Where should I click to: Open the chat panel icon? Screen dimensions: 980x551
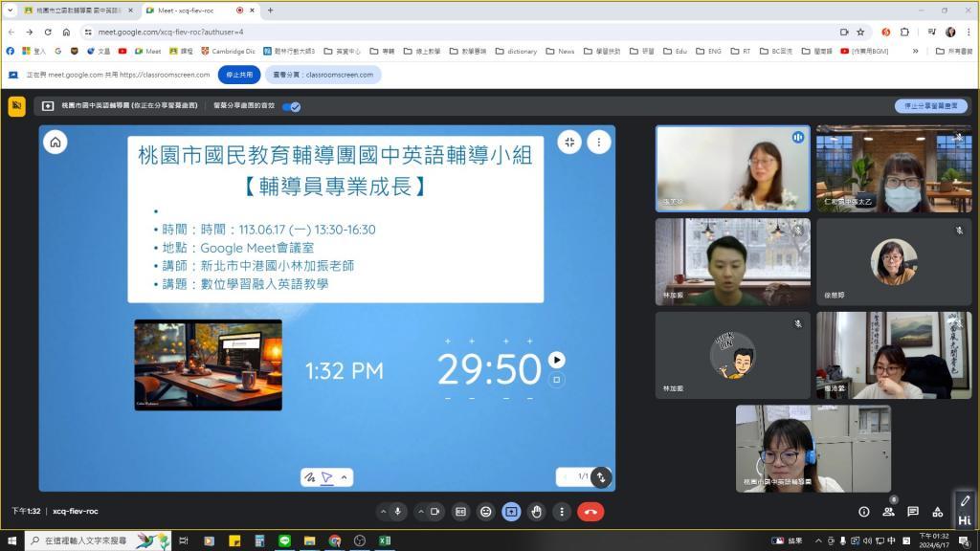click(x=913, y=512)
